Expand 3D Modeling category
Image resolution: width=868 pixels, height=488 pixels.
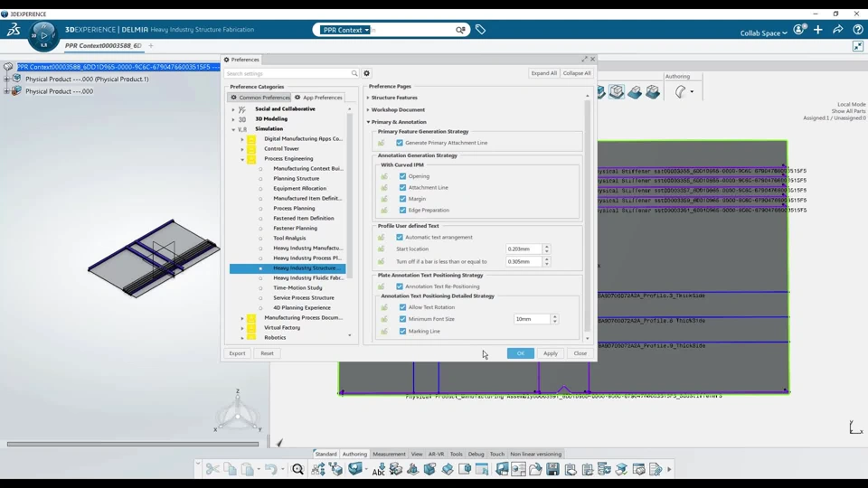tap(233, 119)
